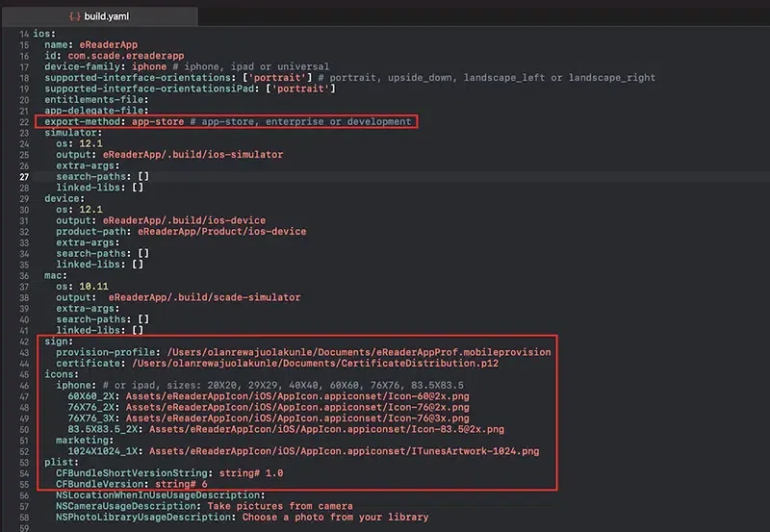Click the provision-profile path ending in .mobileprovision
The width and height of the screenshot is (770, 532).
[x=359, y=352]
